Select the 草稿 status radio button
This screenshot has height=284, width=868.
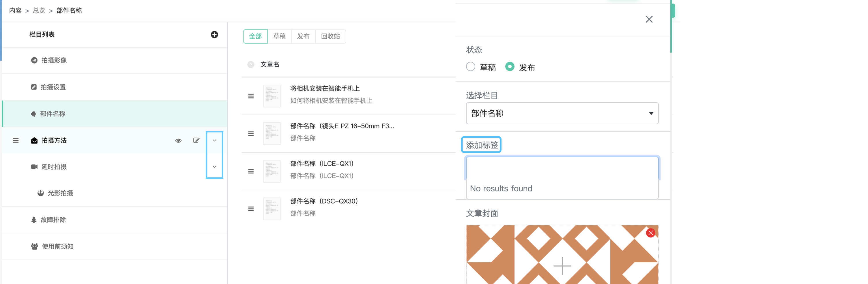[470, 67]
